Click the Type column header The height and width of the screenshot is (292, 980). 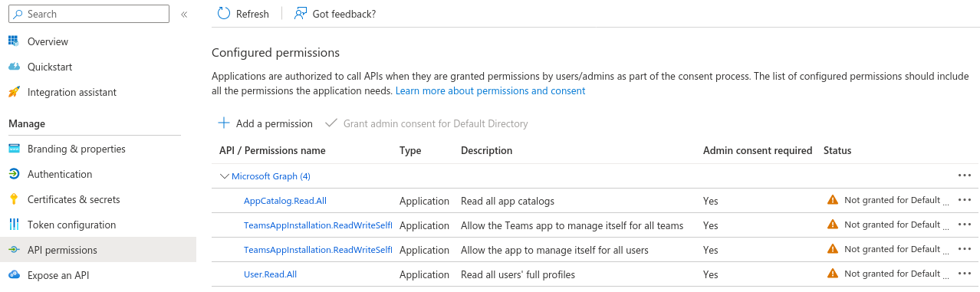[x=410, y=150]
